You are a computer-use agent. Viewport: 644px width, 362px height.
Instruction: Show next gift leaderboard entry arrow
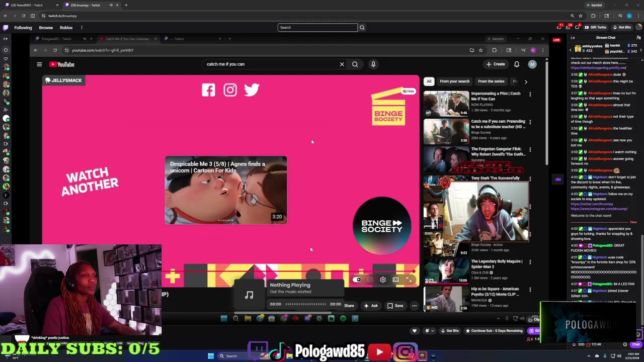coord(640,49)
